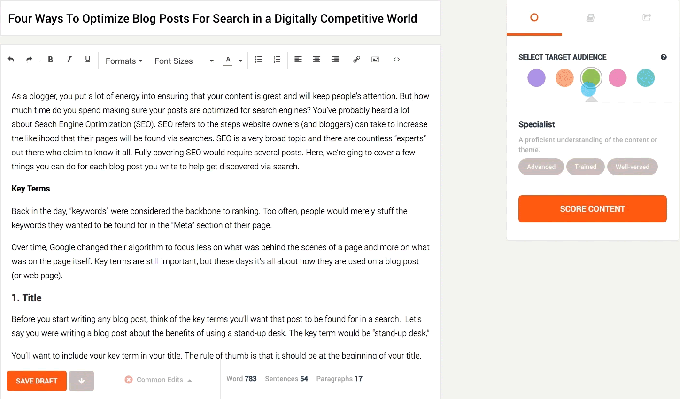Click the redo arrow icon

click(x=29, y=59)
